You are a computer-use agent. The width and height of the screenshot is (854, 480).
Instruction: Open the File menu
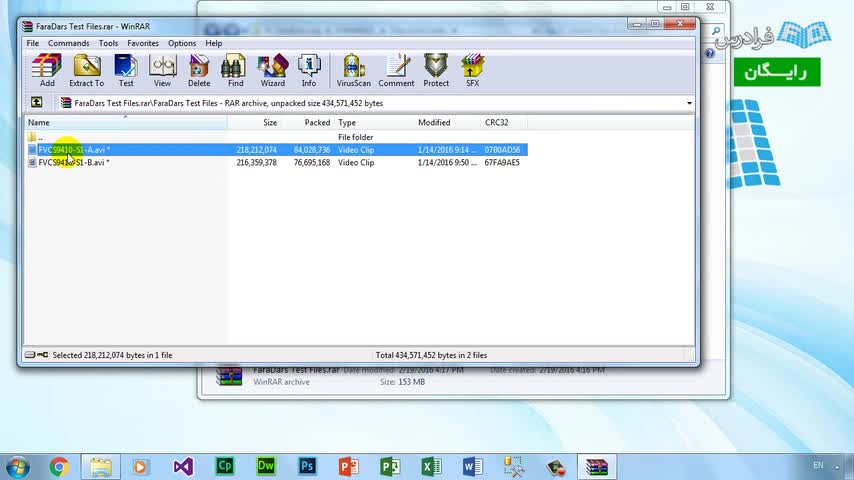point(33,43)
